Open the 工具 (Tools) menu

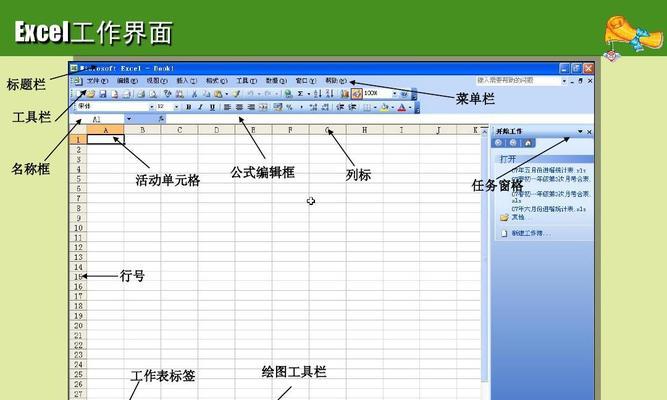tap(247, 80)
